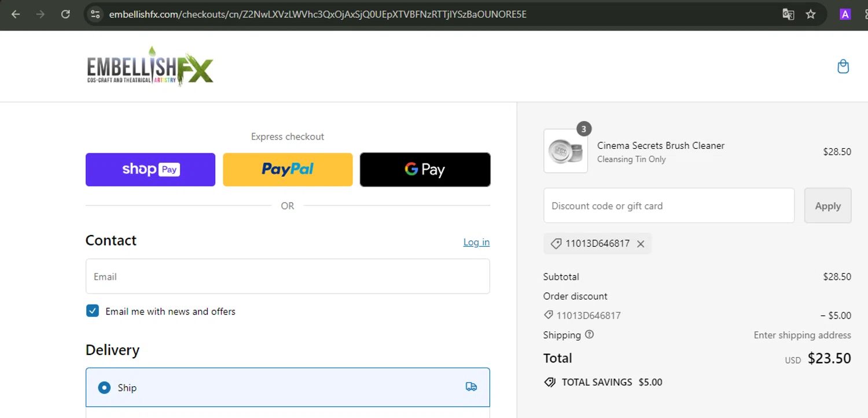Reload the checkout page
Image resolution: width=868 pixels, height=418 pixels.
(65, 14)
